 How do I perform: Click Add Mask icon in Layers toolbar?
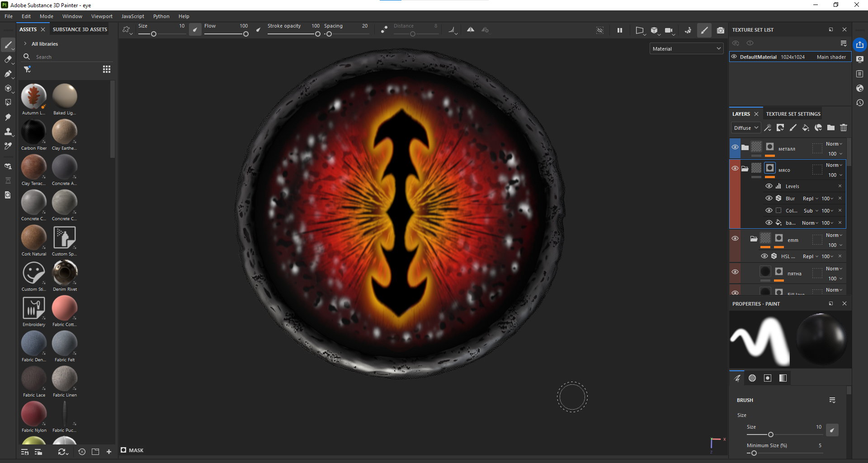(780, 128)
